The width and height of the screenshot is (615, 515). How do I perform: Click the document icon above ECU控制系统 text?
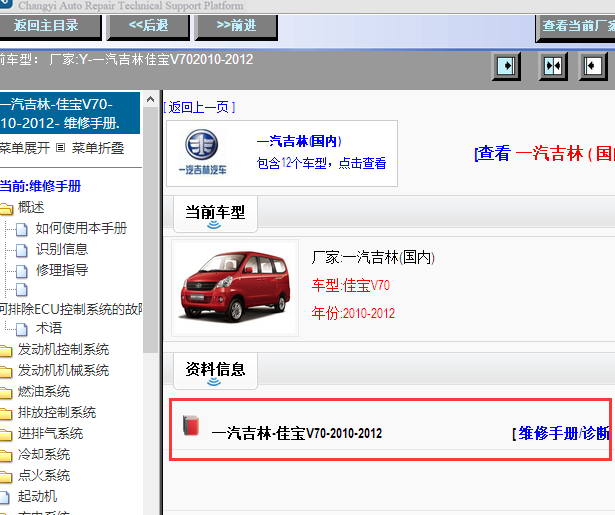pos(22,290)
